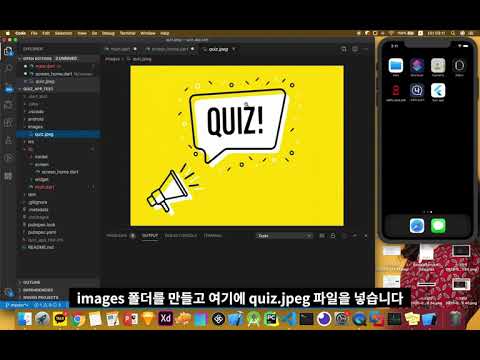Open Google Chrome from the macOS Dock
480x360 pixels.
click(x=77, y=319)
